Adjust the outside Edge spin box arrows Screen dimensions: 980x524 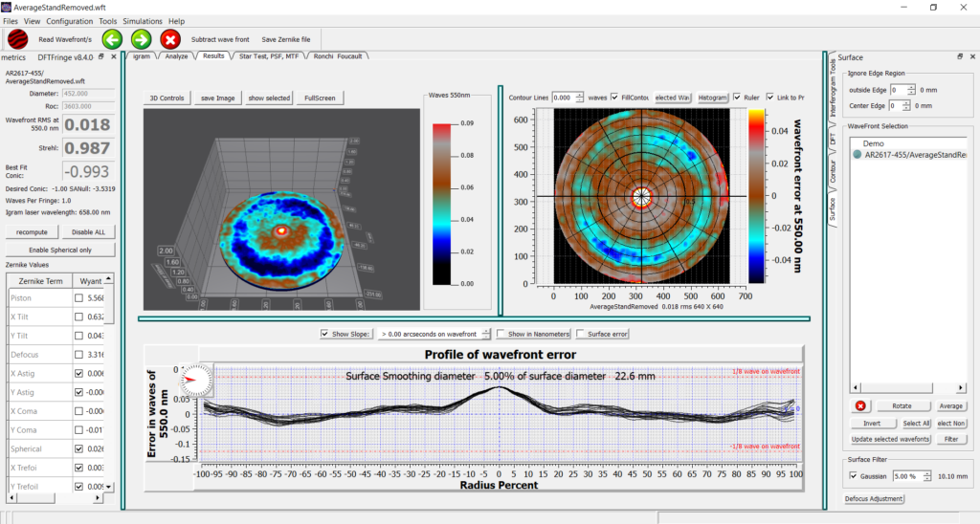click(x=911, y=90)
